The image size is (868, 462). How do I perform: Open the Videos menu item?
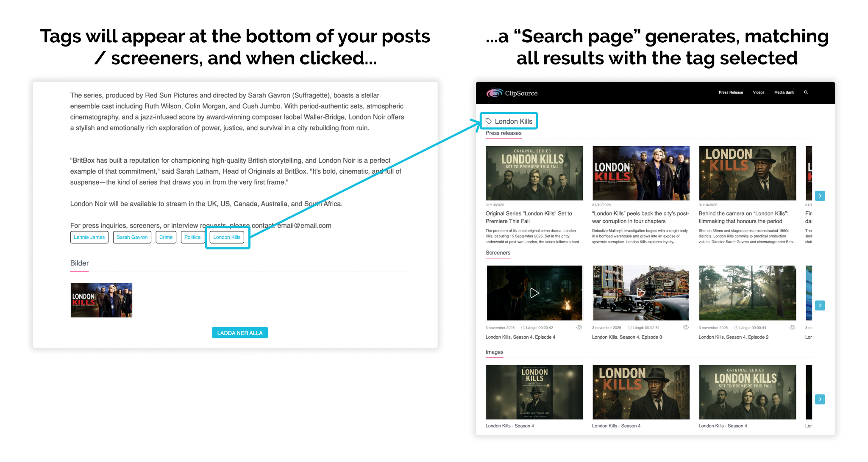coord(758,92)
